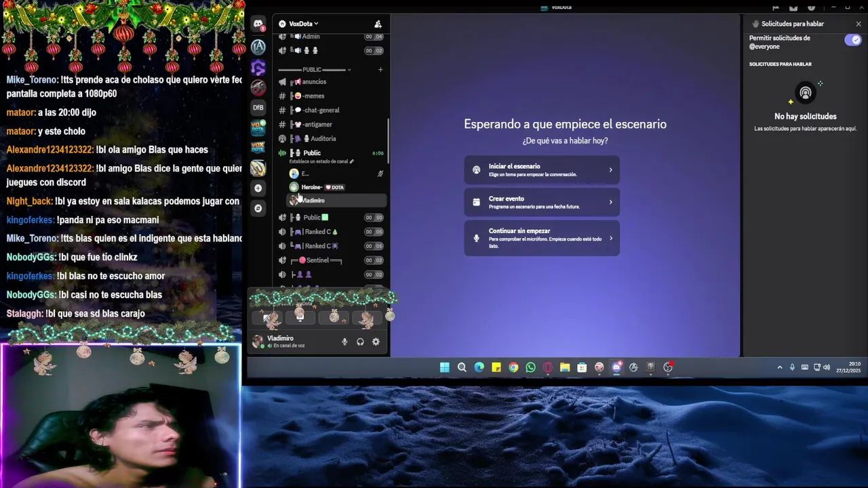Open Opera browser from taskbar
Screen dimensions: 868x488
[547, 367]
